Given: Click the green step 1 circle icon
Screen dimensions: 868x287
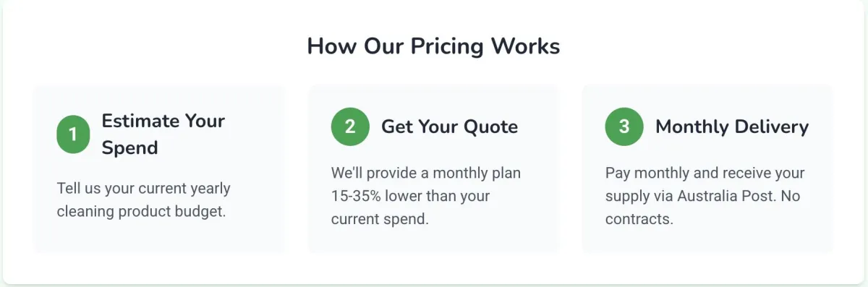Looking at the screenshot, I should (73, 134).
